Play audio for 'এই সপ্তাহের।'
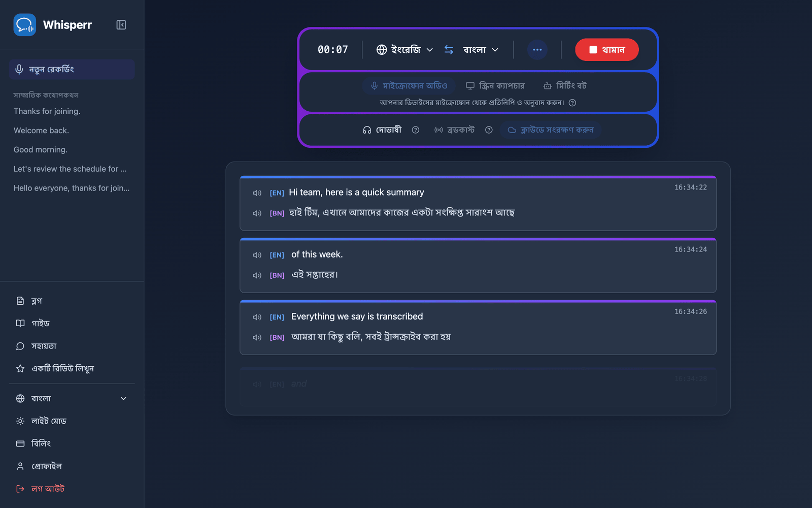This screenshot has width=812, height=508. [x=257, y=275]
